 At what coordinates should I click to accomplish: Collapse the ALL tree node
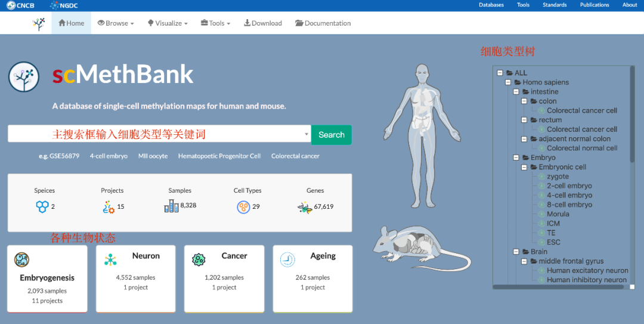pos(500,73)
